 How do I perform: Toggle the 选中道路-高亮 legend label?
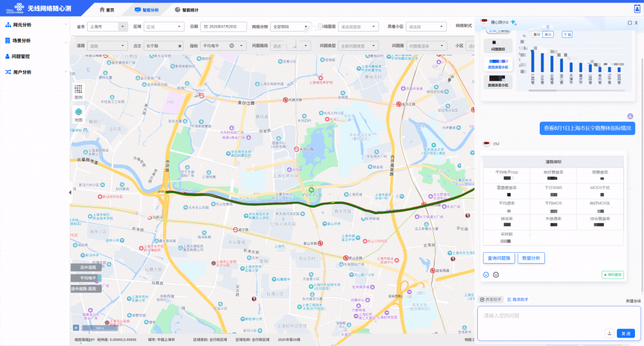pyautogui.click(x=86, y=289)
